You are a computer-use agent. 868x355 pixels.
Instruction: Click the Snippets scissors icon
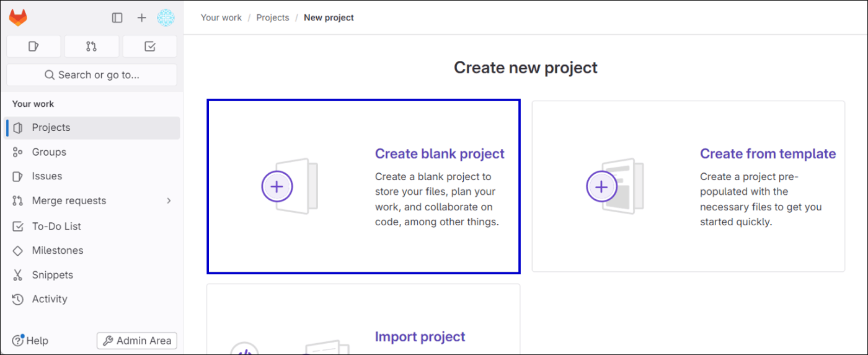tap(19, 275)
